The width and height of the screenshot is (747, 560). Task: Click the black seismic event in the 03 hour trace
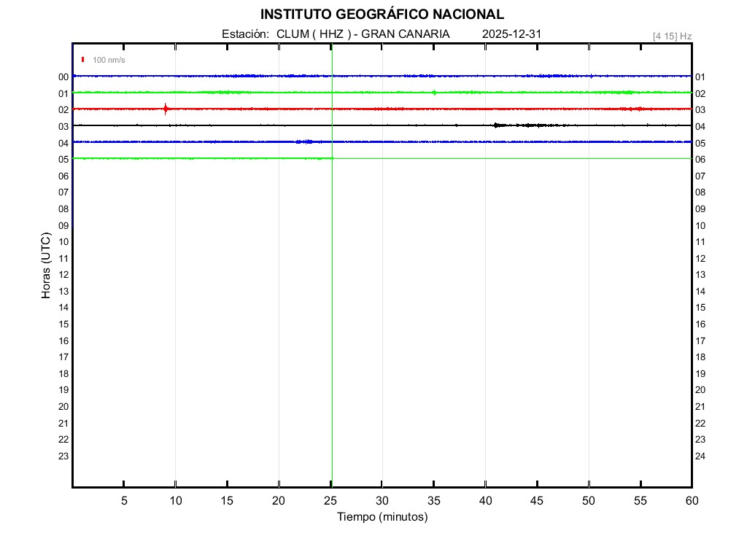coord(499,125)
